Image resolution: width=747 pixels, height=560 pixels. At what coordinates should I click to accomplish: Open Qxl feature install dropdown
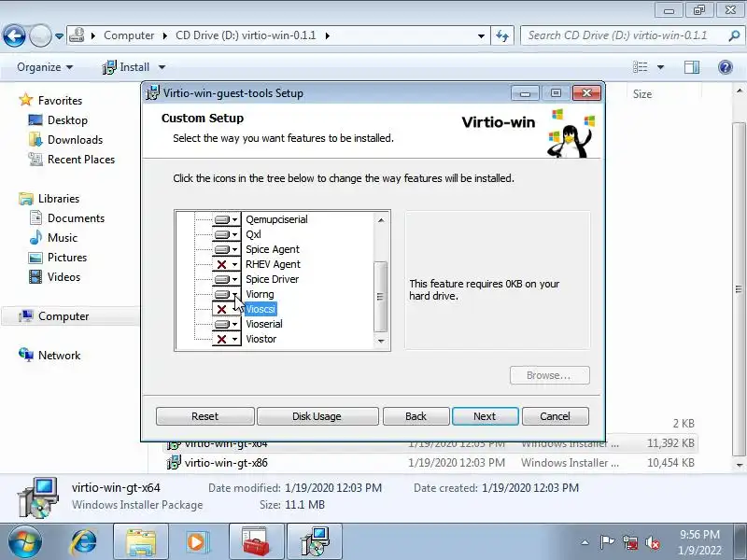(x=226, y=234)
